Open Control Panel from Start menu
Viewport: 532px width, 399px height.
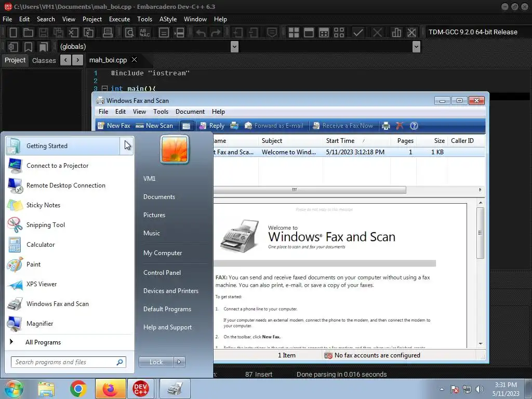162,272
